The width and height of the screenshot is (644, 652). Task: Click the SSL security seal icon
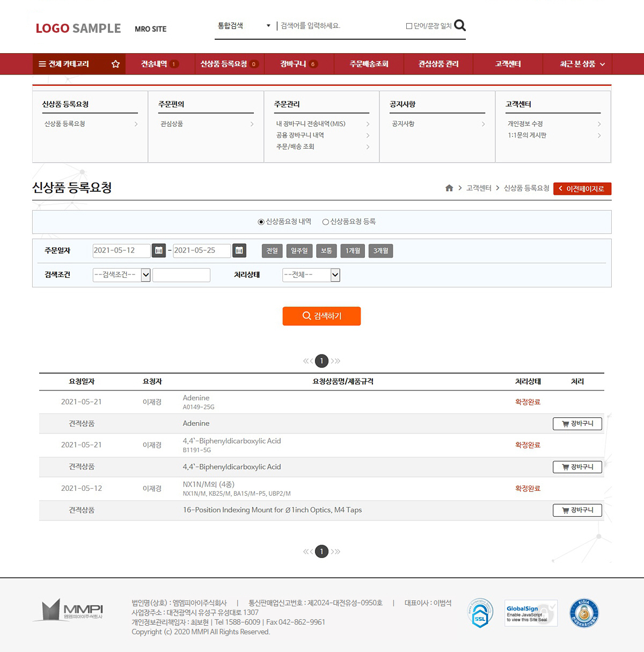(480, 613)
